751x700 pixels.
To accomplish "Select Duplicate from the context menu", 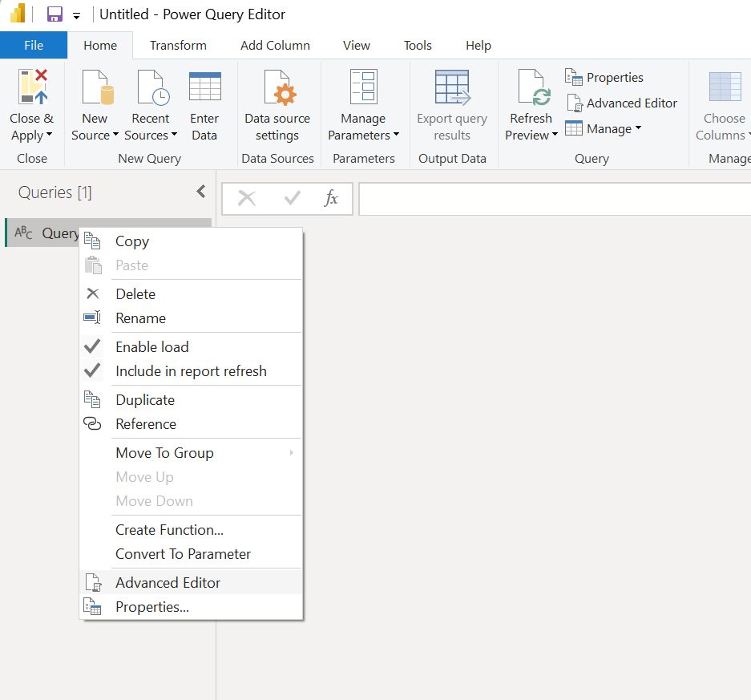I will point(145,399).
